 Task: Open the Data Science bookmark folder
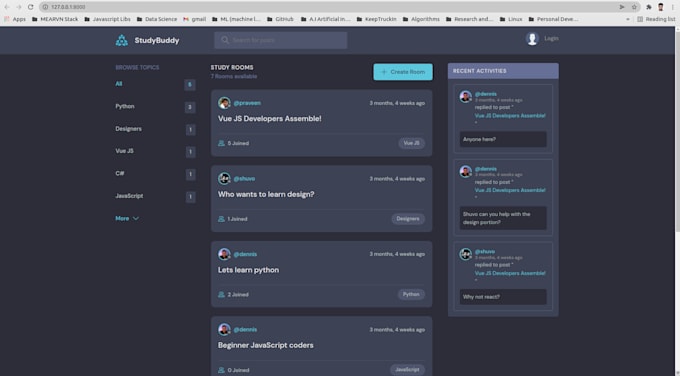tap(157, 19)
